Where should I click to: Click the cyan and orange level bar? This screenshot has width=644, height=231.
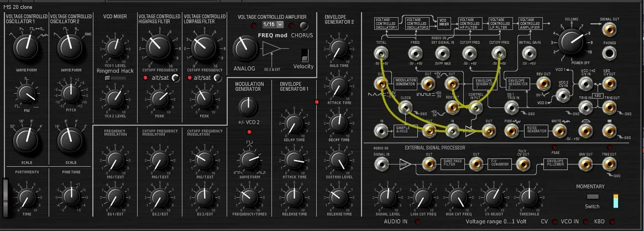616,201
